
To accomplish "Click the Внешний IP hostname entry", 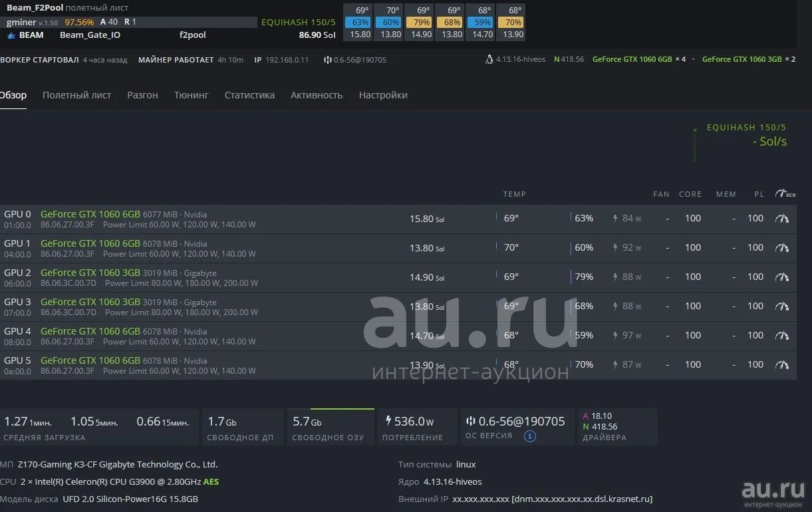I will [553, 499].
